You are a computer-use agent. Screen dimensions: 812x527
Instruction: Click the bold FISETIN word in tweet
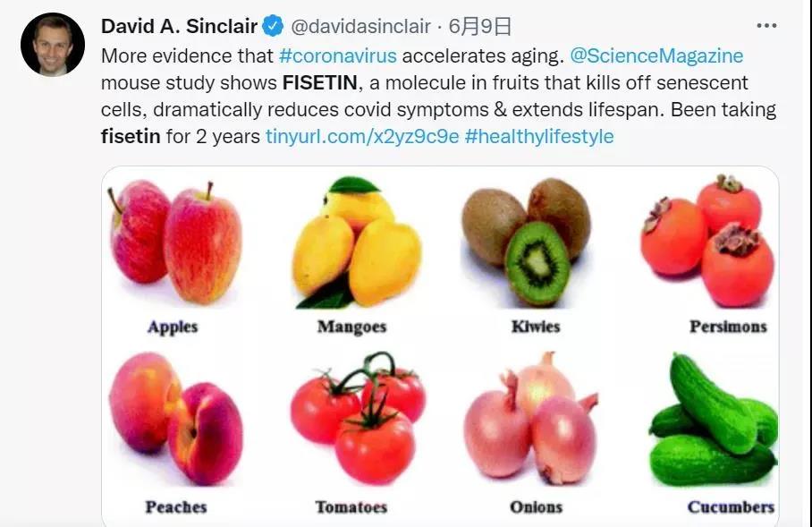pyautogui.click(x=320, y=82)
